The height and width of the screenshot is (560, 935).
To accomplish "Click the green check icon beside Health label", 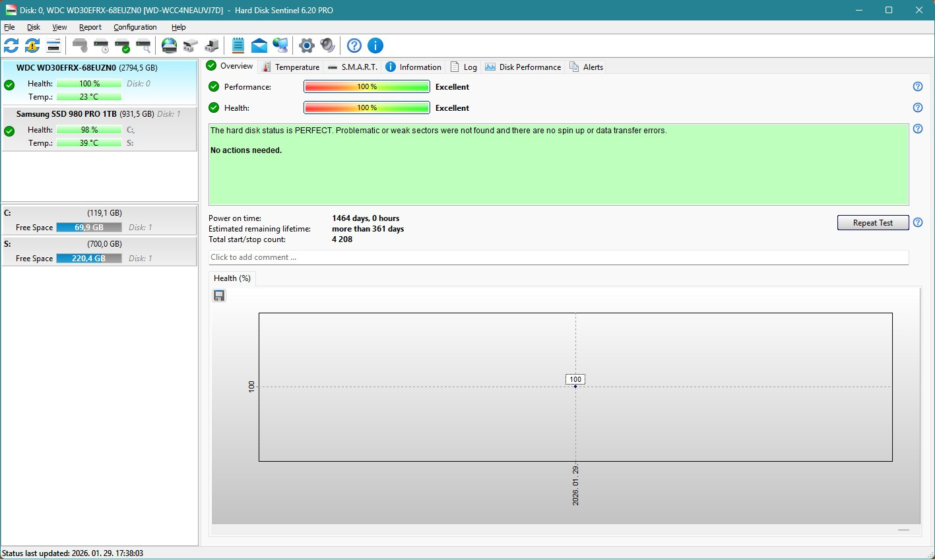I will (x=214, y=108).
